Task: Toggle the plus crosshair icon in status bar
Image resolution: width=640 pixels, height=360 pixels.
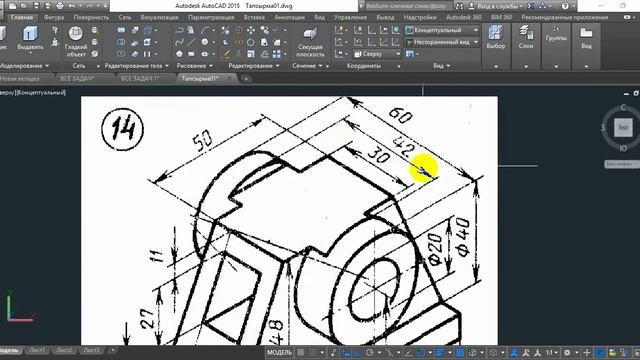Action: pyautogui.click(x=587, y=352)
